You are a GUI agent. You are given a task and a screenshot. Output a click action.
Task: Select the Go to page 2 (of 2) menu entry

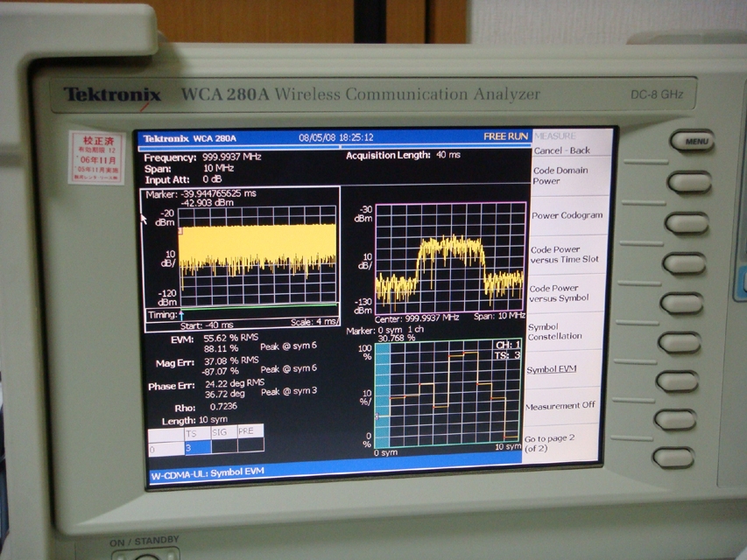coord(549,444)
